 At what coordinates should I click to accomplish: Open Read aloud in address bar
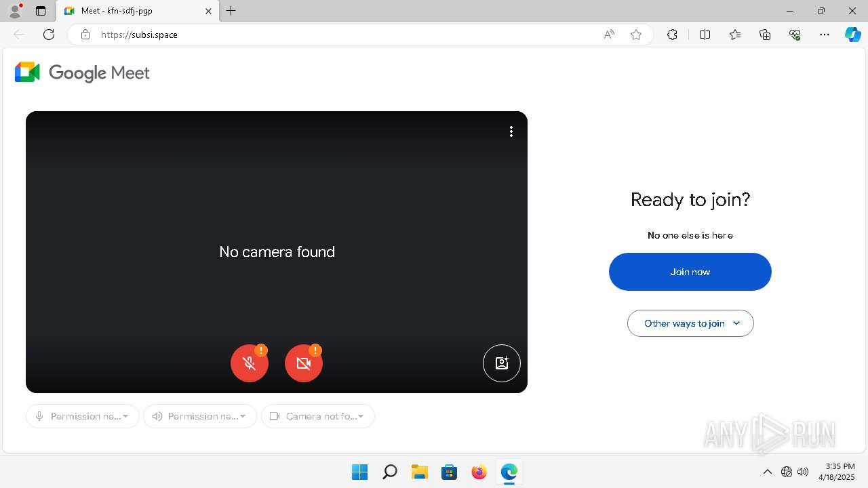(609, 35)
